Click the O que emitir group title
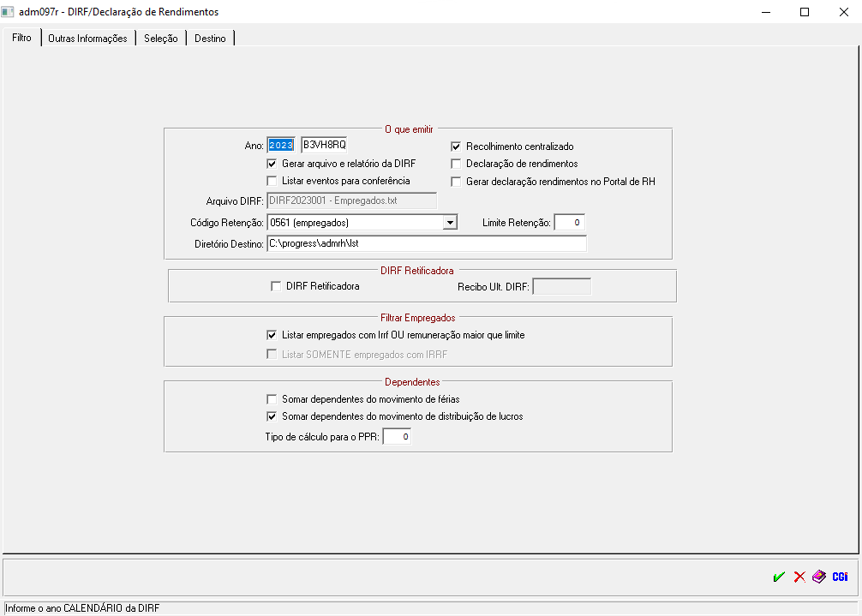The image size is (862, 616). click(x=409, y=129)
